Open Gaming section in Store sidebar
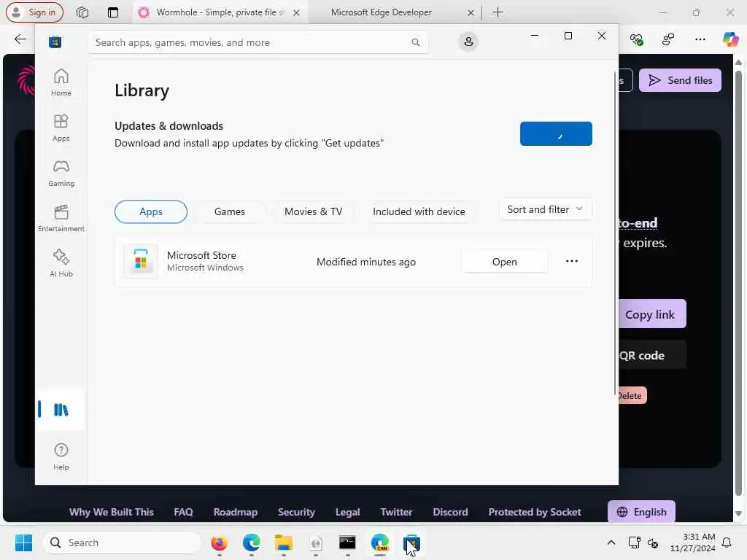Image resolution: width=747 pixels, height=560 pixels. [x=61, y=173]
